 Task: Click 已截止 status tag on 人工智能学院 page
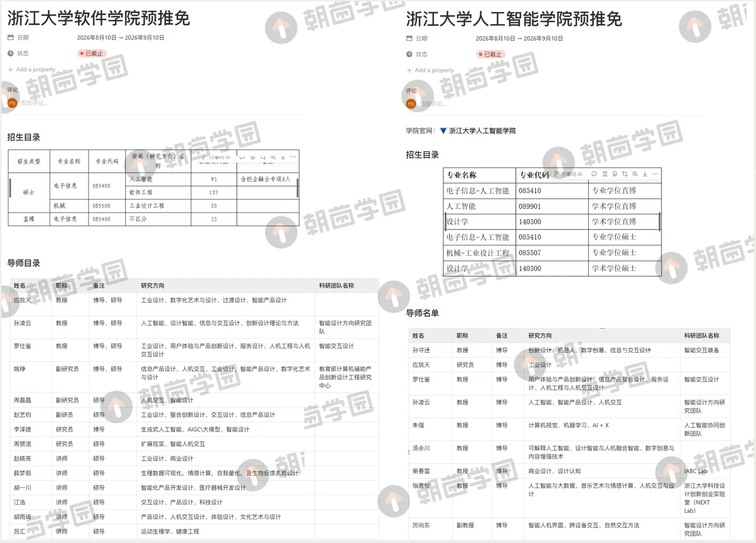490,54
